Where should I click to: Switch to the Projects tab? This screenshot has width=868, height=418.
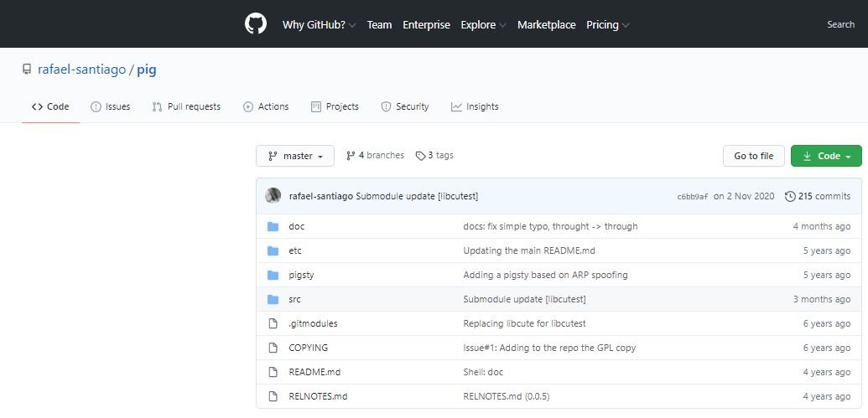coord(335,106)
